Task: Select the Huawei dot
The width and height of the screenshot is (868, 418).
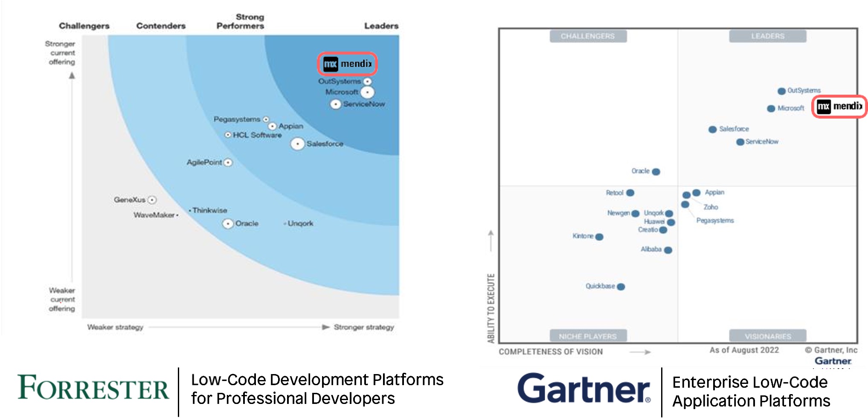Action: pyautogui.click(x=671, y=223)
